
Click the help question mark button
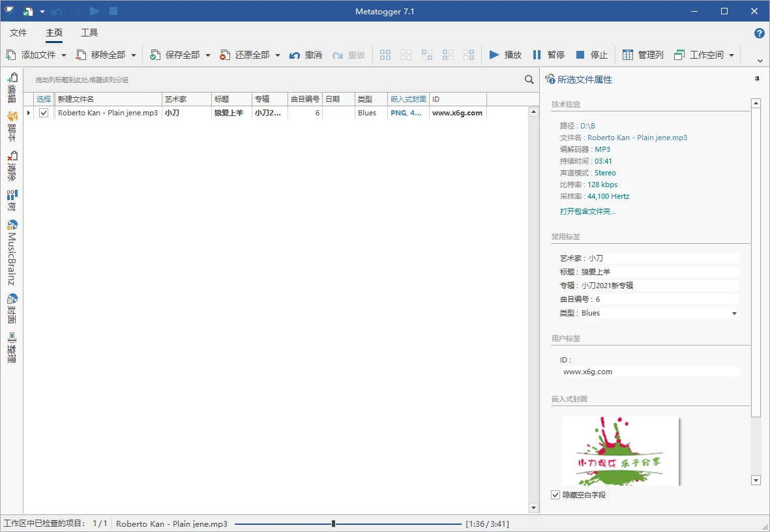(x=758, y=33)
